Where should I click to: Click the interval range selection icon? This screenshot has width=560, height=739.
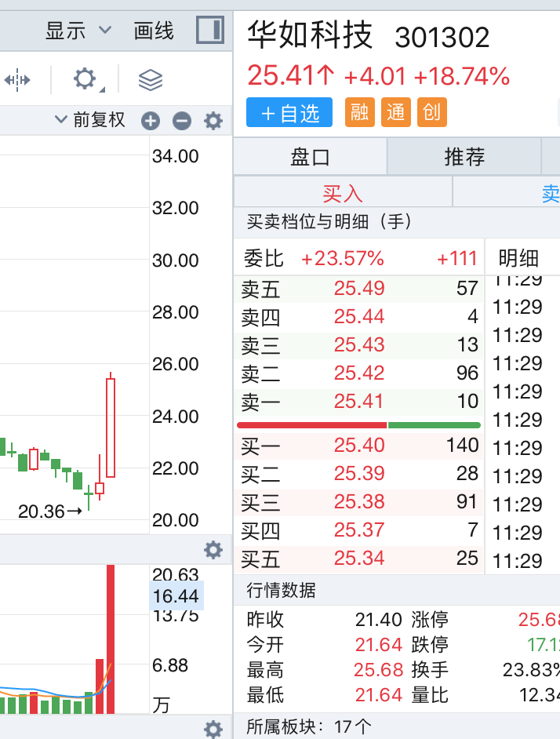(x=17, y=79)
